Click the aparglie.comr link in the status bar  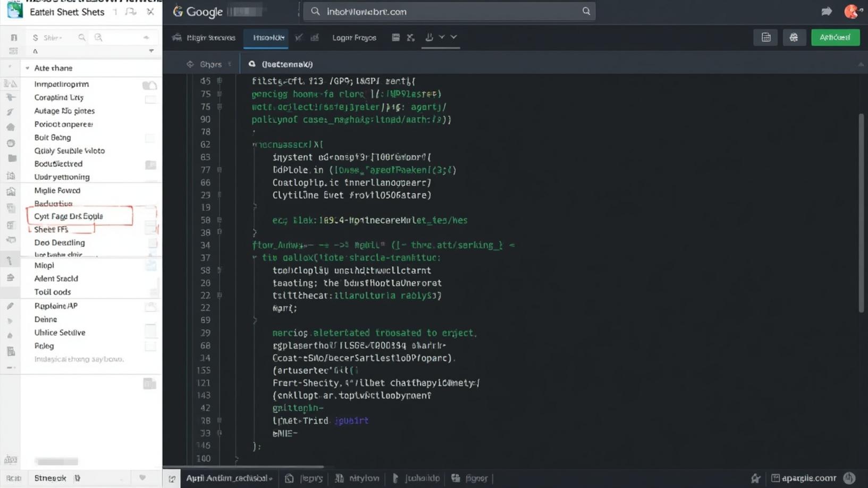[809, 478]
